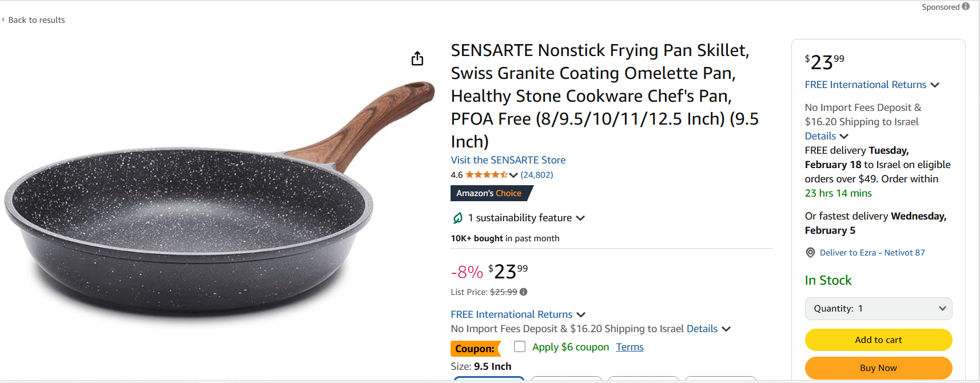Click the List Price info icon
Screen dimensions: 980x383
pos(523,292)
